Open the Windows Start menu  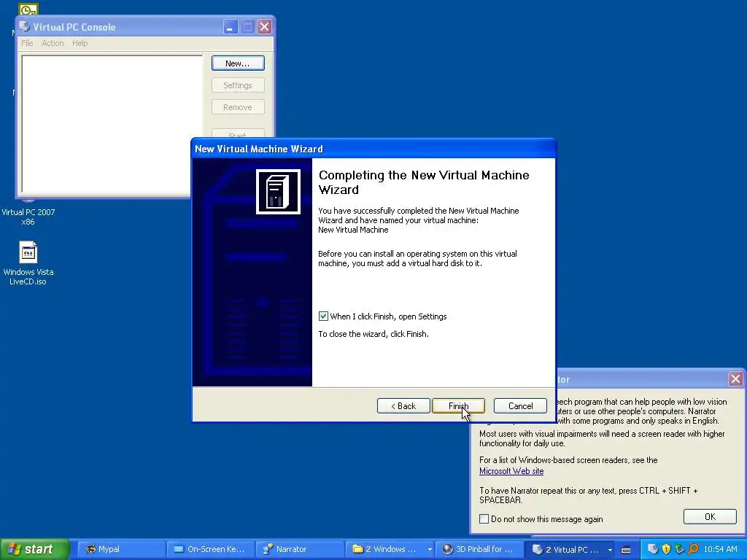coord(34,549)
